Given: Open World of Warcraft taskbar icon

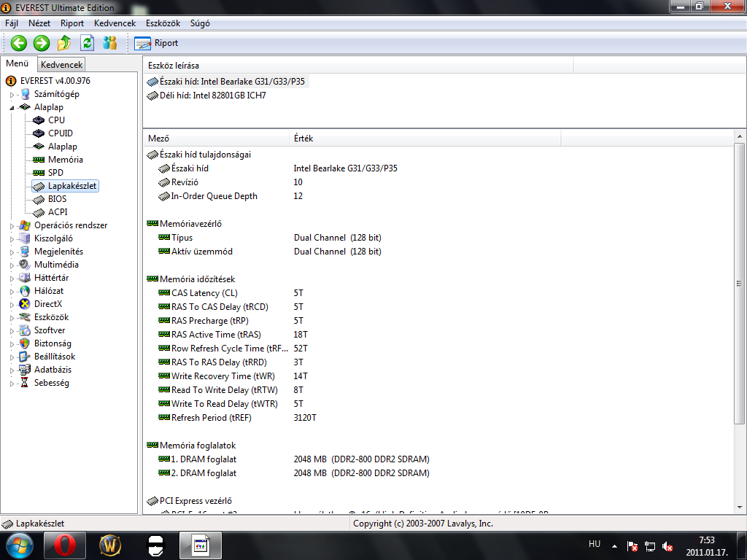Looking at the screenshot, I should 110,545.
